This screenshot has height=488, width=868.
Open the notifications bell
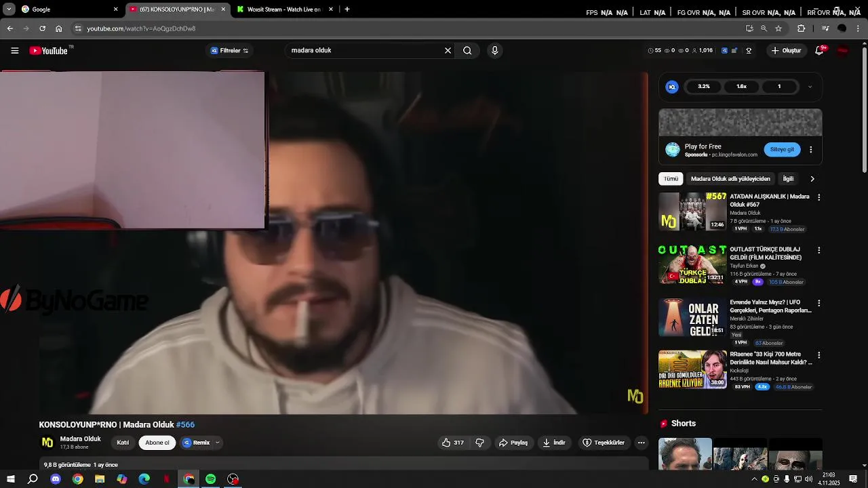coord(819,51)
